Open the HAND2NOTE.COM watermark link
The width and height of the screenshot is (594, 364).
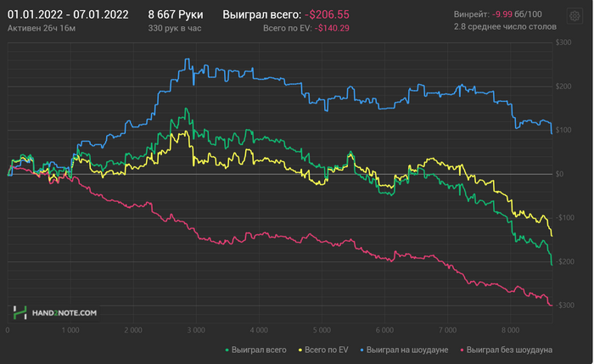[x=64, y=312]
